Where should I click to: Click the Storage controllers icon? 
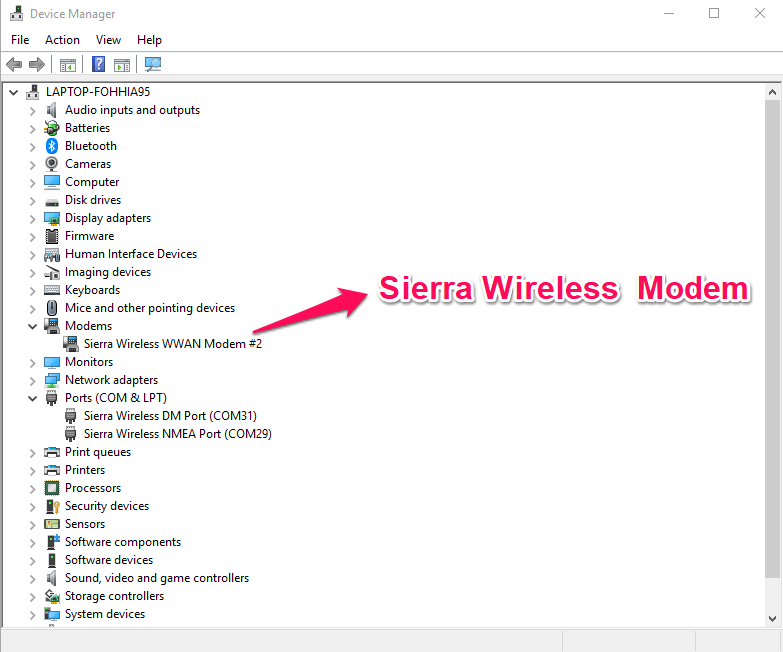[x=51, y=596]
